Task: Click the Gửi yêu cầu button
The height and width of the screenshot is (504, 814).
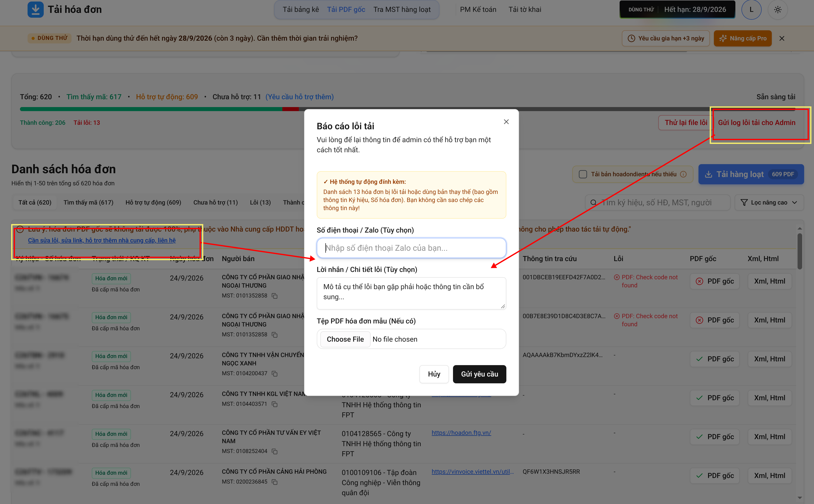Action: (x=479, y=374)
